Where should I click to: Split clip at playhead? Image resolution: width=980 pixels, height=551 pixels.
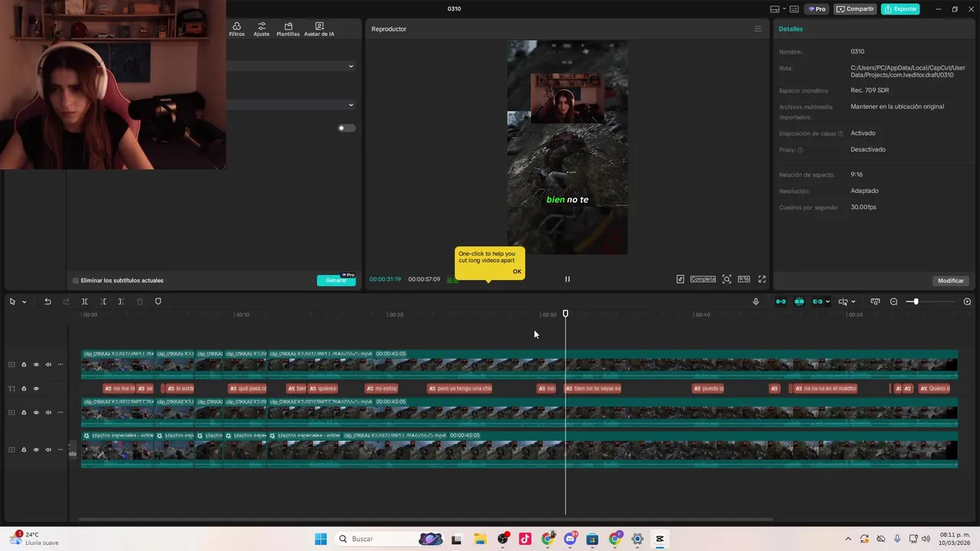tap(84, 302)
